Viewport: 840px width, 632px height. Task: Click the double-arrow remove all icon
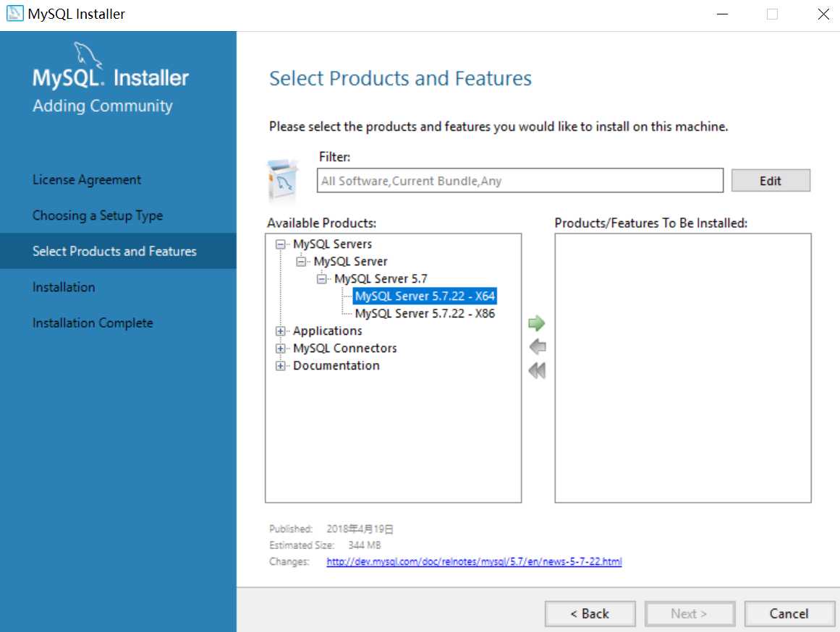537,371
